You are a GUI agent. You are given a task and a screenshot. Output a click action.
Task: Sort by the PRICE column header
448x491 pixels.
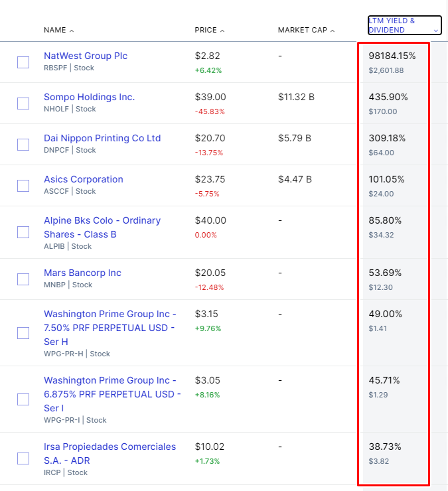point(209,30)
